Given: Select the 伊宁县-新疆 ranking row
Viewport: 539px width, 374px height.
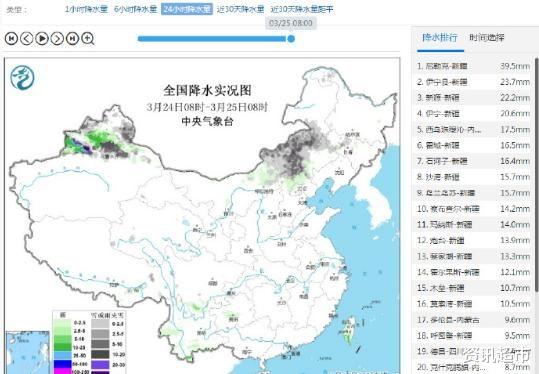Looking at the screenshot, I should coord(473,82).
